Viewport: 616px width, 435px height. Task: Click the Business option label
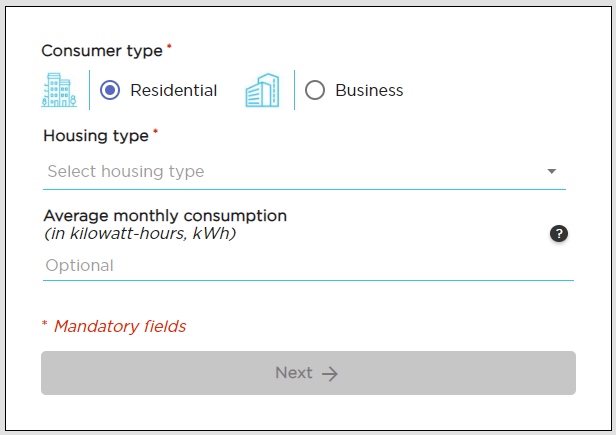pos(369,90)
